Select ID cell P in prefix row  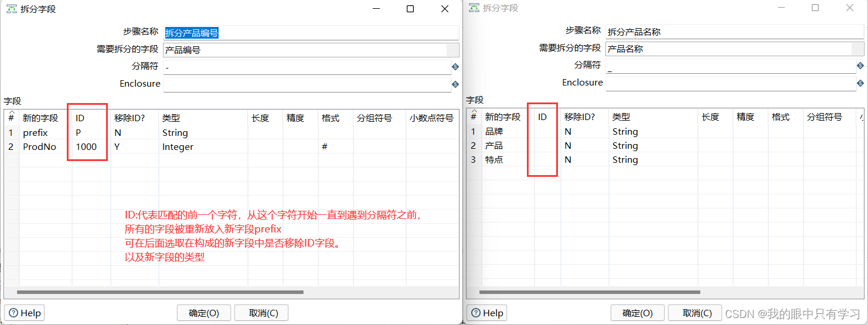click(x=91, y=133)
